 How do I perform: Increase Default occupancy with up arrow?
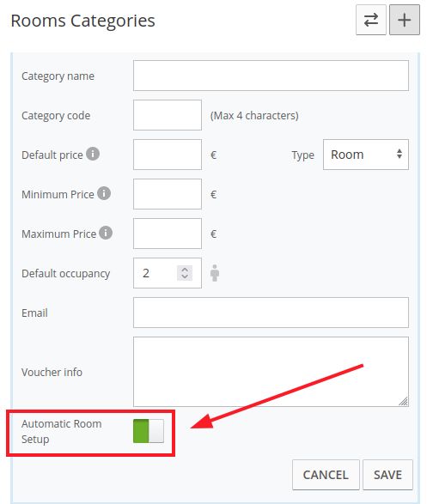click(x=185, y=270)
